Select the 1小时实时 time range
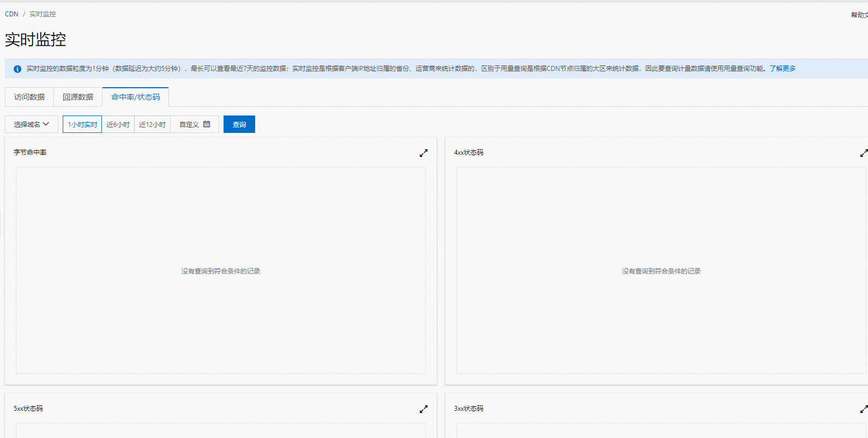The width and height of the screenshot is (868, 438). [x=82, y=124]
